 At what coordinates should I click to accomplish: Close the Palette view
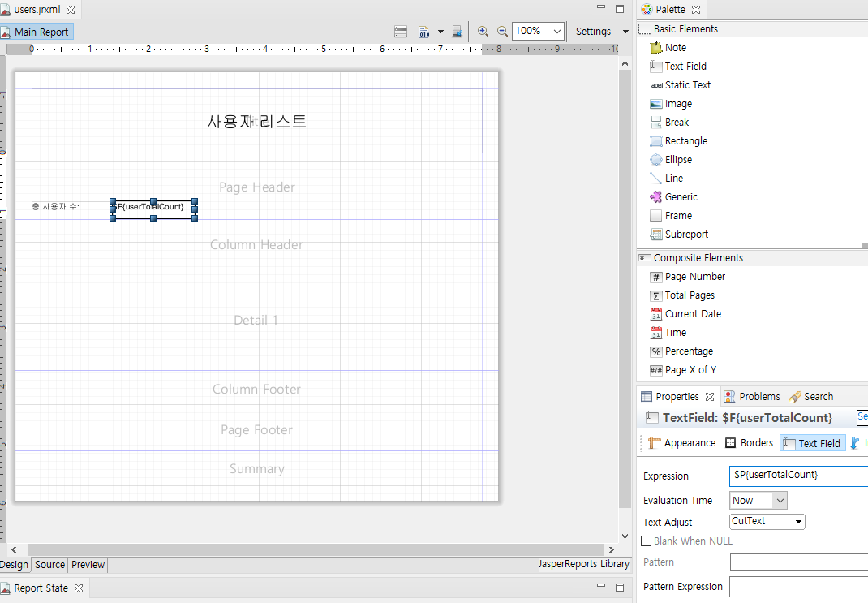696,10
